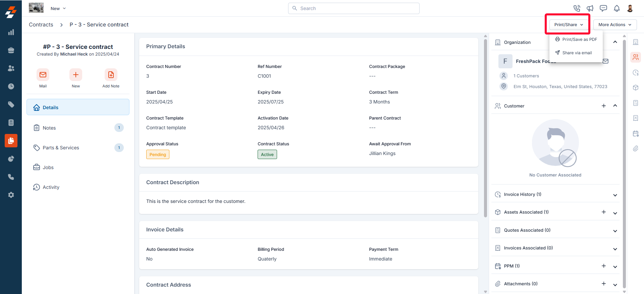Viewport: 644px width, 294px height.
Task: Expand the PPM section chevron
Action: pyautogui.click(x=615, y=267)
